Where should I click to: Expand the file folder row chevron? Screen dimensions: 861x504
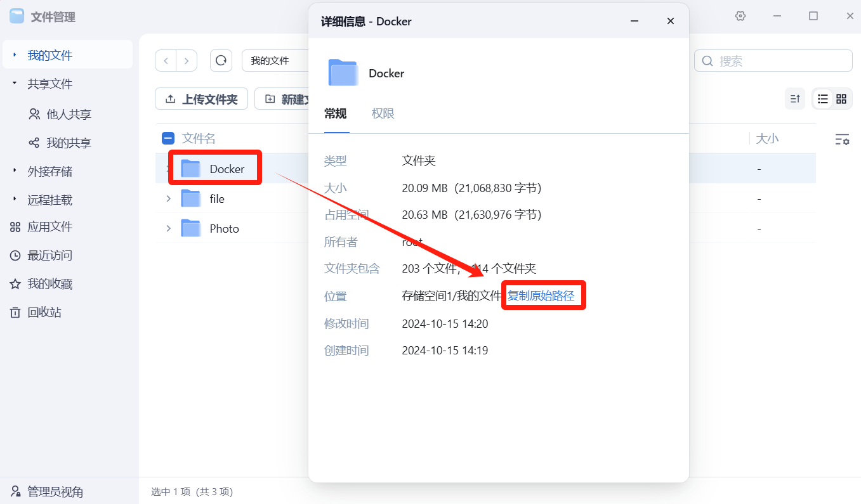(x=168, y=199)
